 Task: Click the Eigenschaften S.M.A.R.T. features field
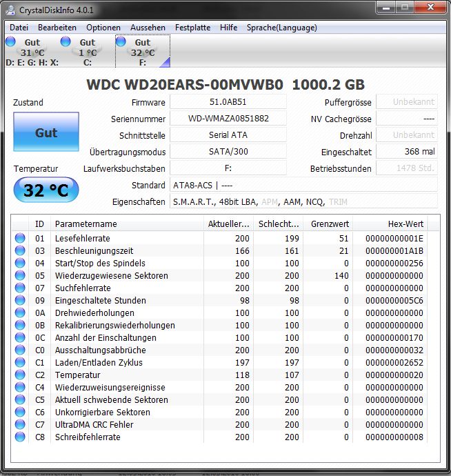(303, 201)
